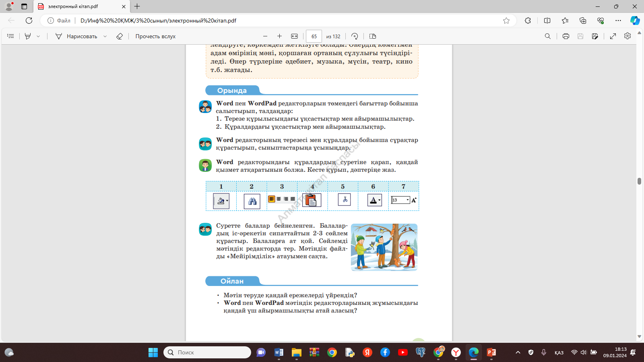Image resolution: width=644 pixels, height=362 pixels.
Task: Open PDF viewer settings gear
Action: (627, 36)
